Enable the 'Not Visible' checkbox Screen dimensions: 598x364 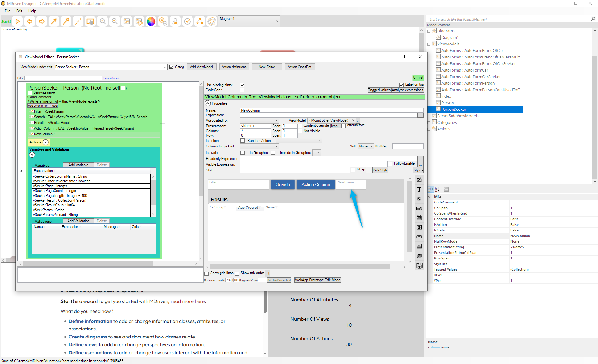[300, 131]
